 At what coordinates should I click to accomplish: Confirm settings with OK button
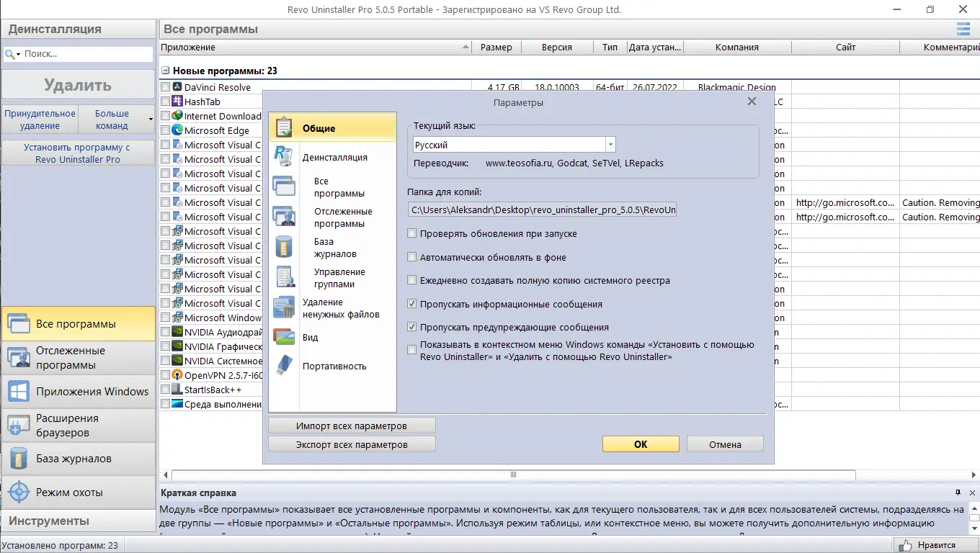pyautogui.click(x=641, y=444)
